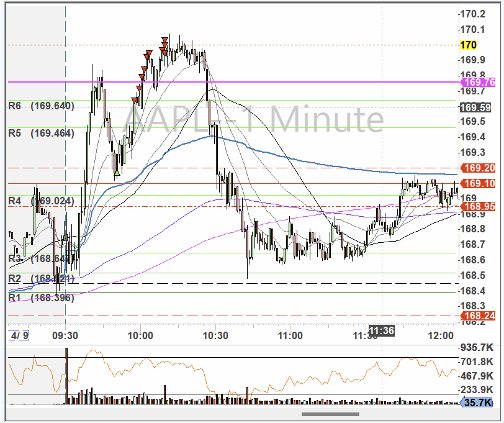Click the horizontal scrollbar thumb below chart
Image resolution: width=504 pixels, height=423 pixels.
(330, 414)
